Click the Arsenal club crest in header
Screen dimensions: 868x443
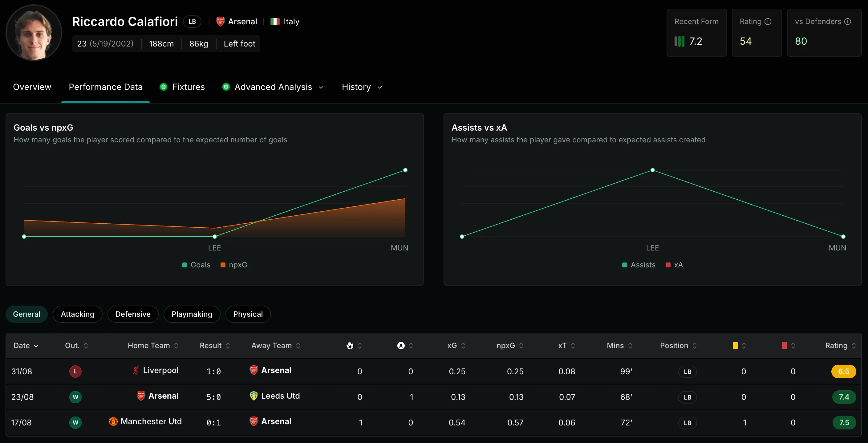220,22
